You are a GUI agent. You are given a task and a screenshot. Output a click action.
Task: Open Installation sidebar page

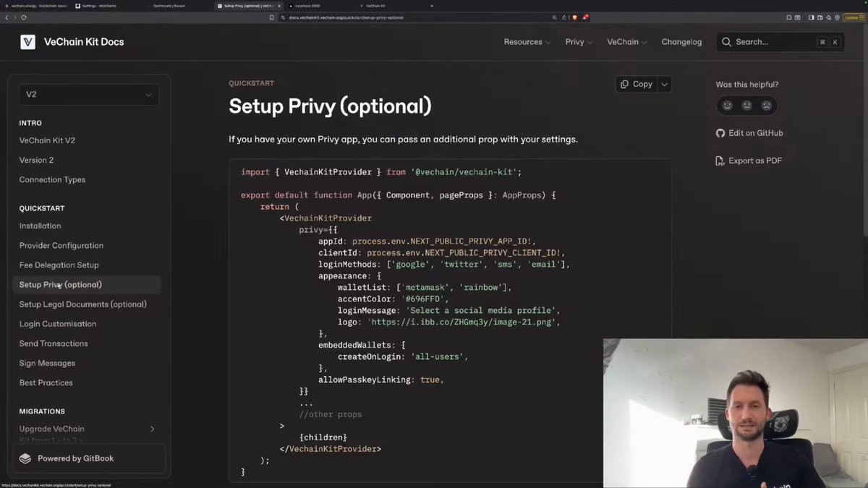tap(40, 226)
